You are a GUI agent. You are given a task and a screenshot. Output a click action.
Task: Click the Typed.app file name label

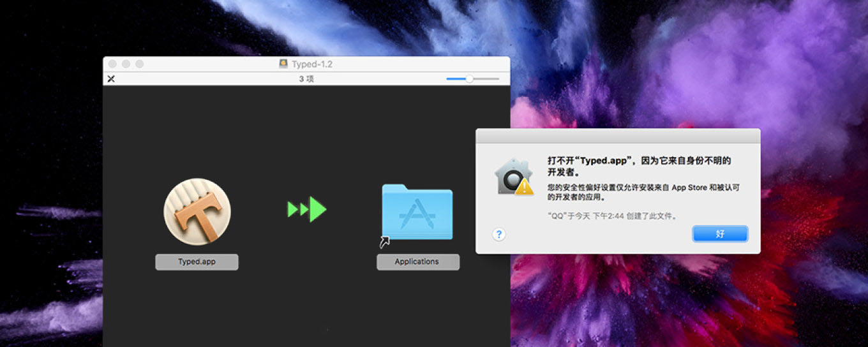coord(197,262)
